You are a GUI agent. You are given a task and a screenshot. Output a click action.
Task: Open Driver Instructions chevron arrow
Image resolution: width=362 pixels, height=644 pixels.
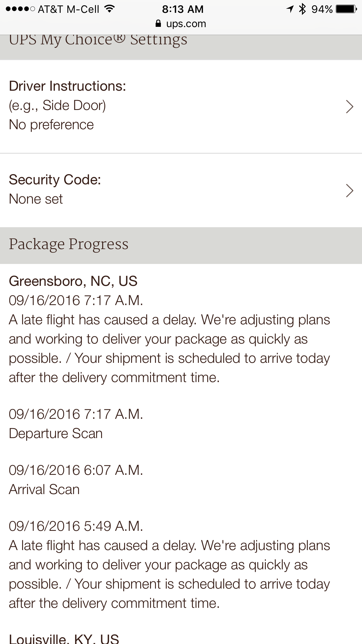(x=349, y=106)
